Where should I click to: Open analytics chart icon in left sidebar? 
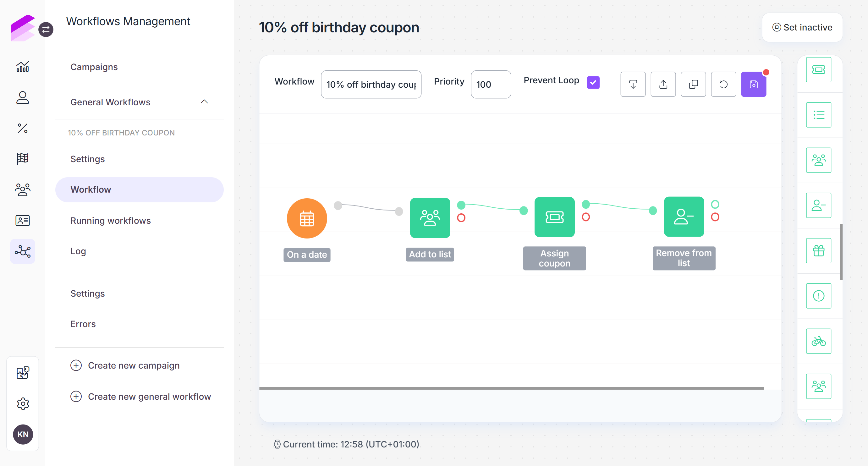(x=23, y=67)
